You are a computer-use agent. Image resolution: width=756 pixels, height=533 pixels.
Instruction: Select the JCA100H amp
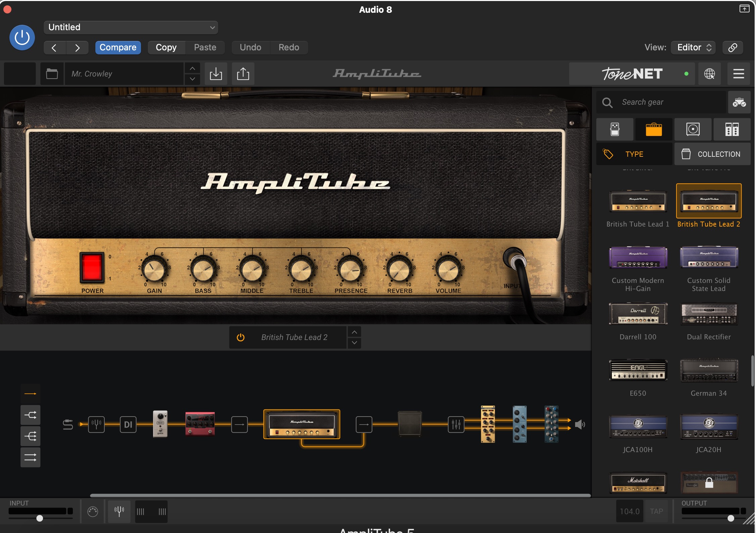coord(638,427)
